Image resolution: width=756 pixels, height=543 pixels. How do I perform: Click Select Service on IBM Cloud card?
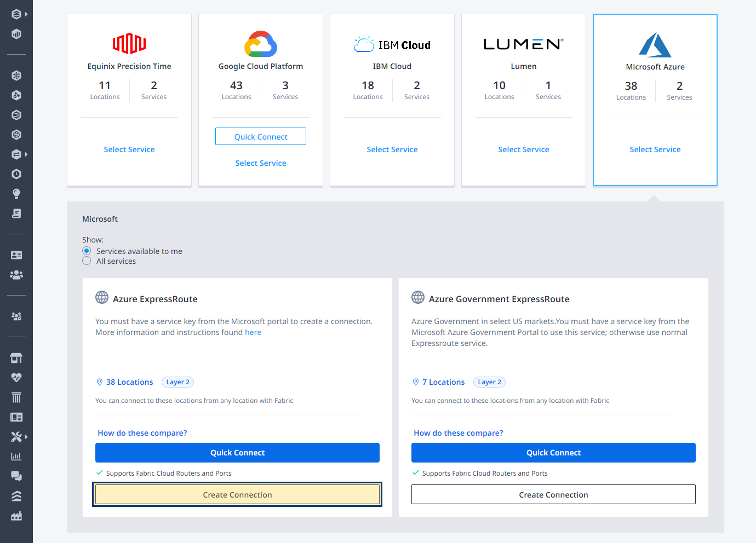tap(392, 149)
